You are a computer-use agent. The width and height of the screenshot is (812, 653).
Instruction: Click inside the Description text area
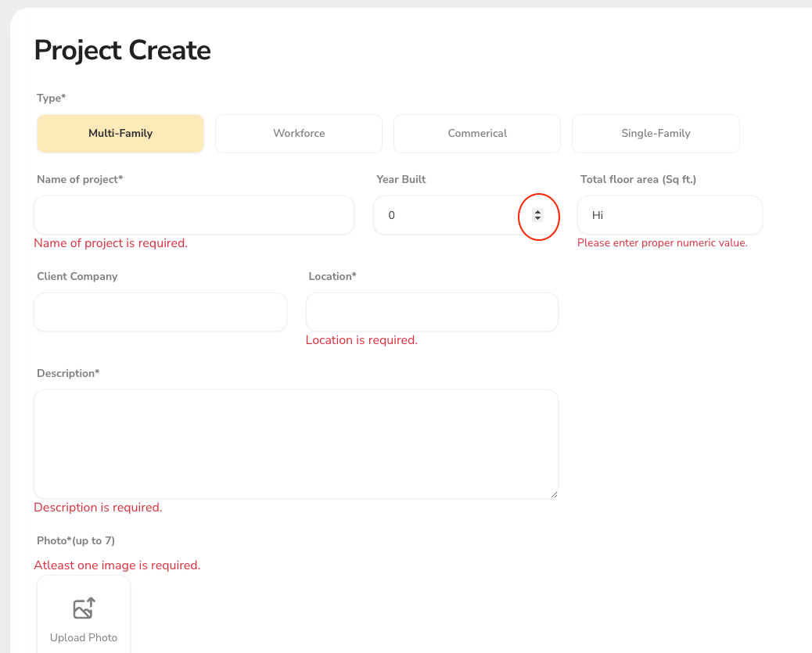(296, 443)
